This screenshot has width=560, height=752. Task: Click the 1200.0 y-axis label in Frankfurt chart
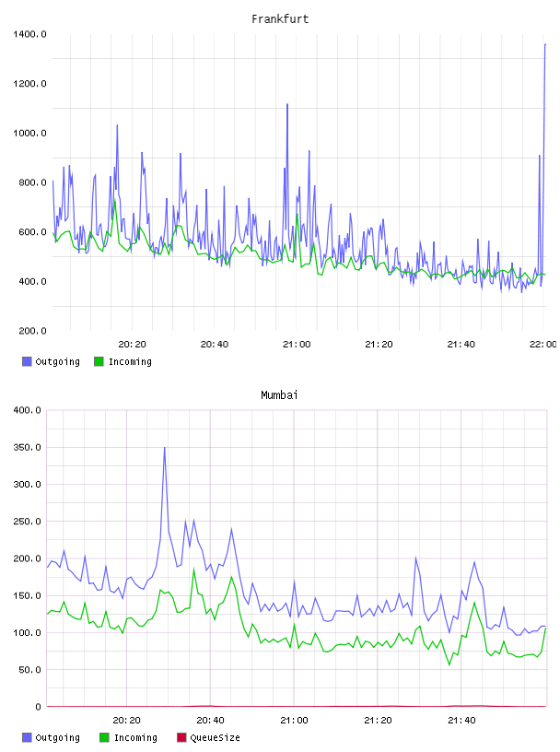(29, 84)
